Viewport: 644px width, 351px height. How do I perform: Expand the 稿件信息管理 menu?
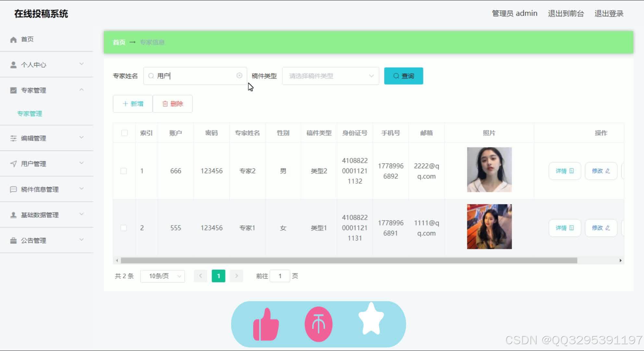81,188
